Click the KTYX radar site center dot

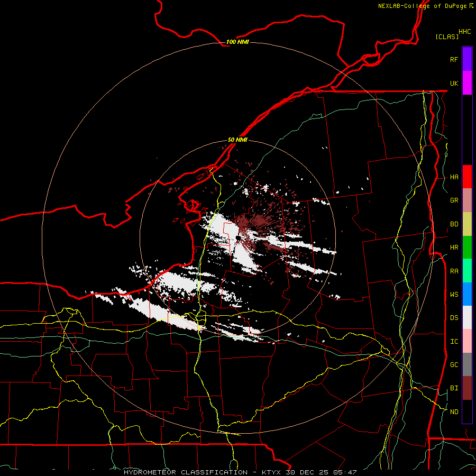239,239
